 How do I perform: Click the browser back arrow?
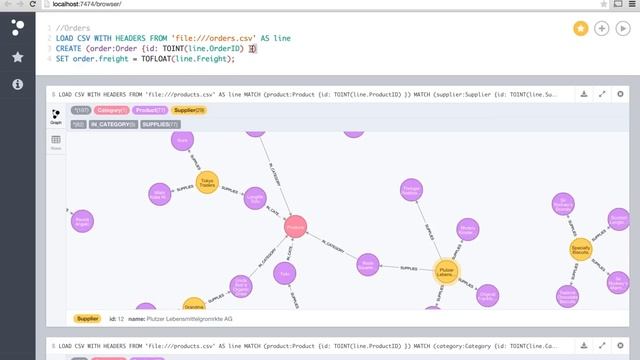point(8,4)
